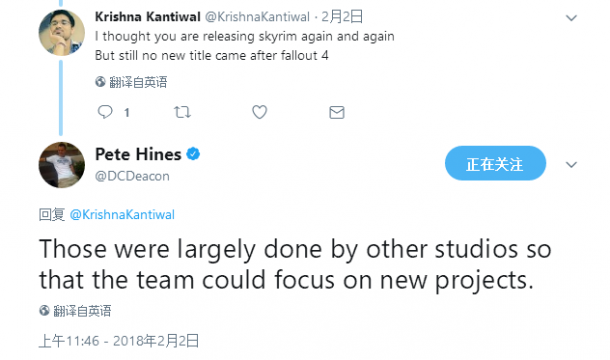Click the Krishna Kantiwal display name

147,17
